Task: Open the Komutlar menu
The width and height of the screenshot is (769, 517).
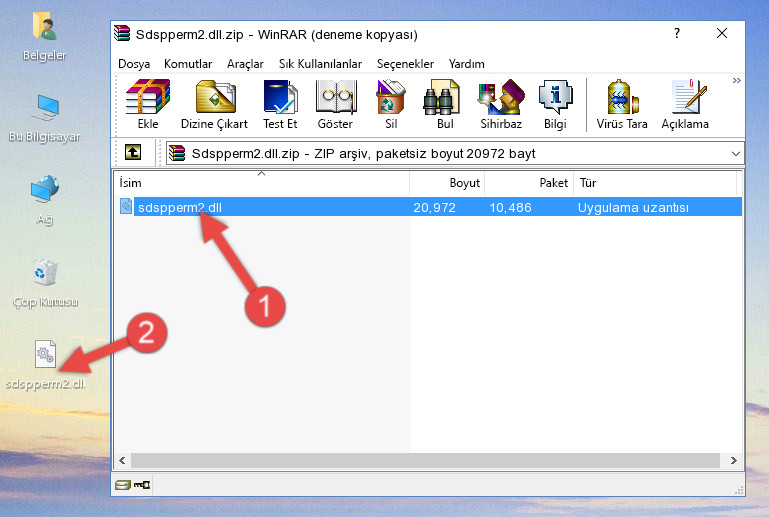Action: tap(188, 64)
